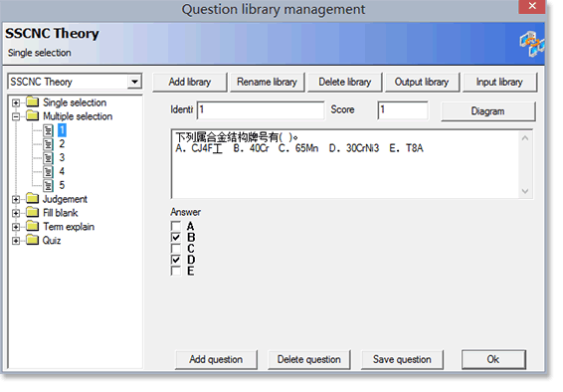Click the Quiz folder icon
Viewport: 563px width, 392px height.
32,241
